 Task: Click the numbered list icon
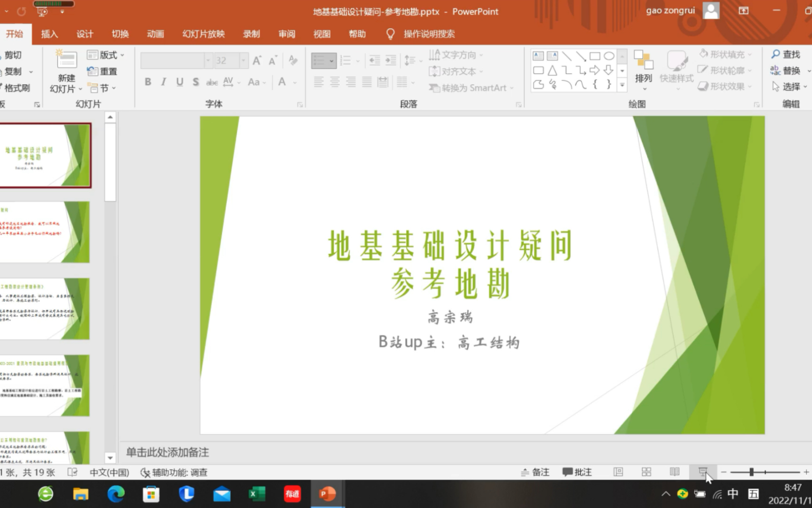(x=345, y=61)
